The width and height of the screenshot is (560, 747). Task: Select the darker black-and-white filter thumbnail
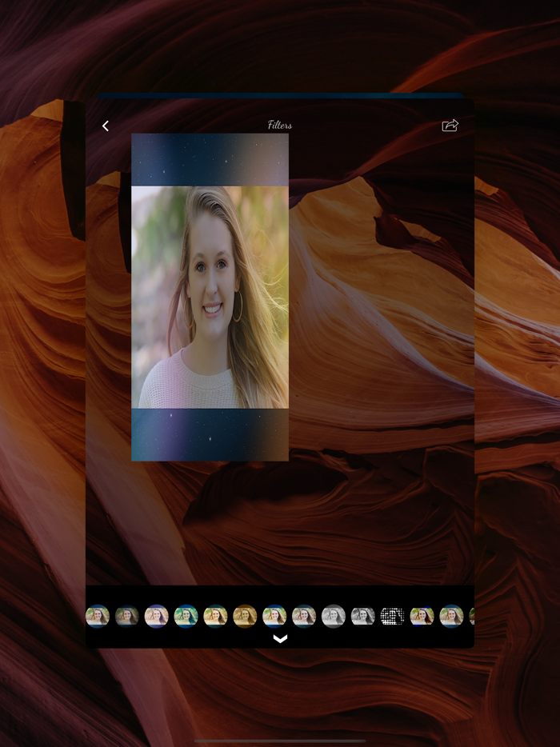click(363, 616)
